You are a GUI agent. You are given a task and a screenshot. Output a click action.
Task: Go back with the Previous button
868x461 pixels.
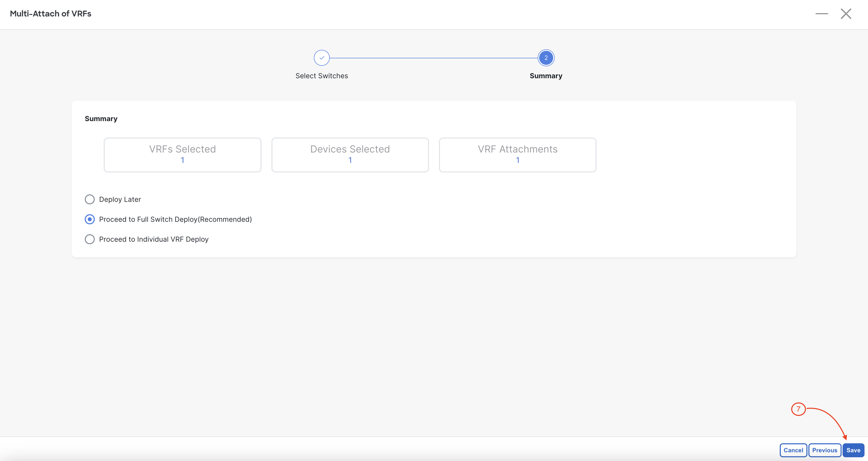pyautogui.click(x=825, y=450)
